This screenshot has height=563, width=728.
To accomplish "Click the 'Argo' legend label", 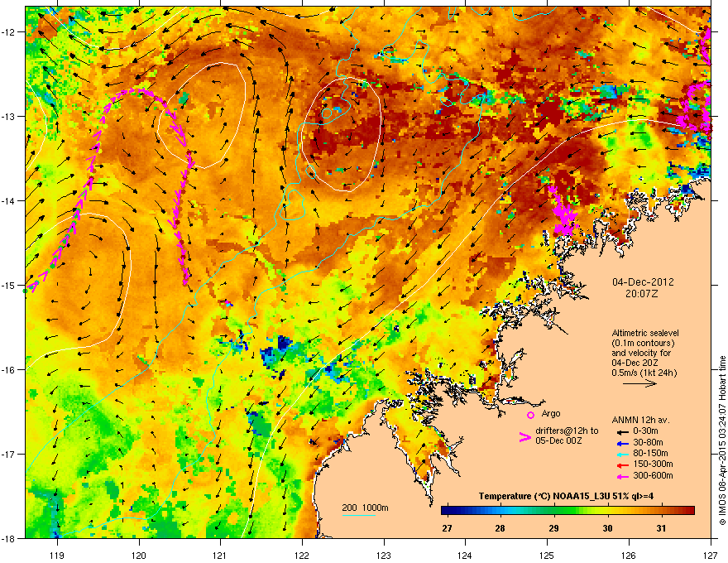I will [551, 413].
